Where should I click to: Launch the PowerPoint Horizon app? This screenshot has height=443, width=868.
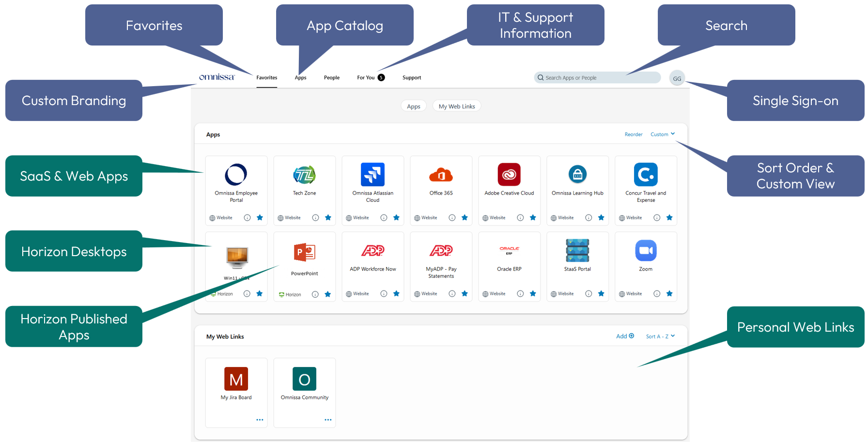(304, 253)
